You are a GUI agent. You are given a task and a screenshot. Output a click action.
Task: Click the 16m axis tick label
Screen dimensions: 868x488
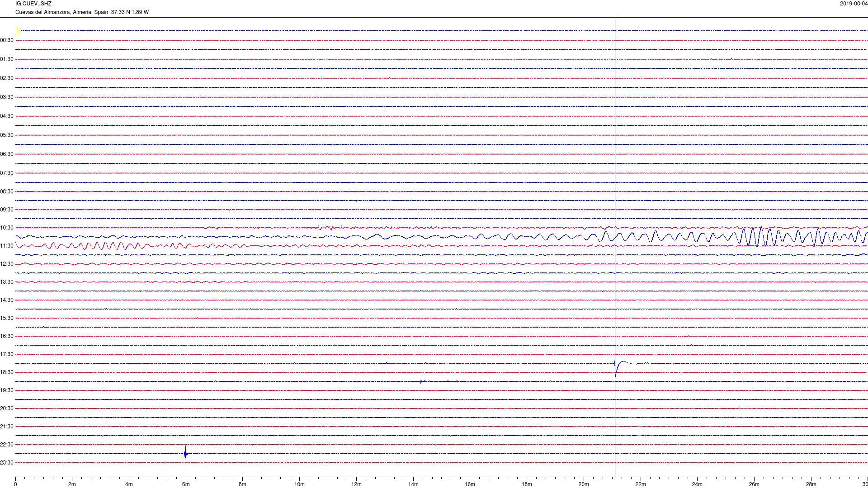click(470, 484)
